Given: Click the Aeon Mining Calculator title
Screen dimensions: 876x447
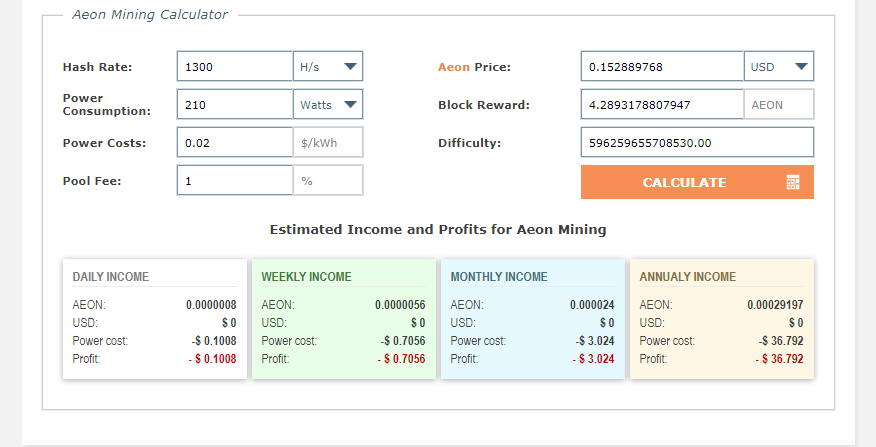Looking at the screenshot, I should coord(150,15).
